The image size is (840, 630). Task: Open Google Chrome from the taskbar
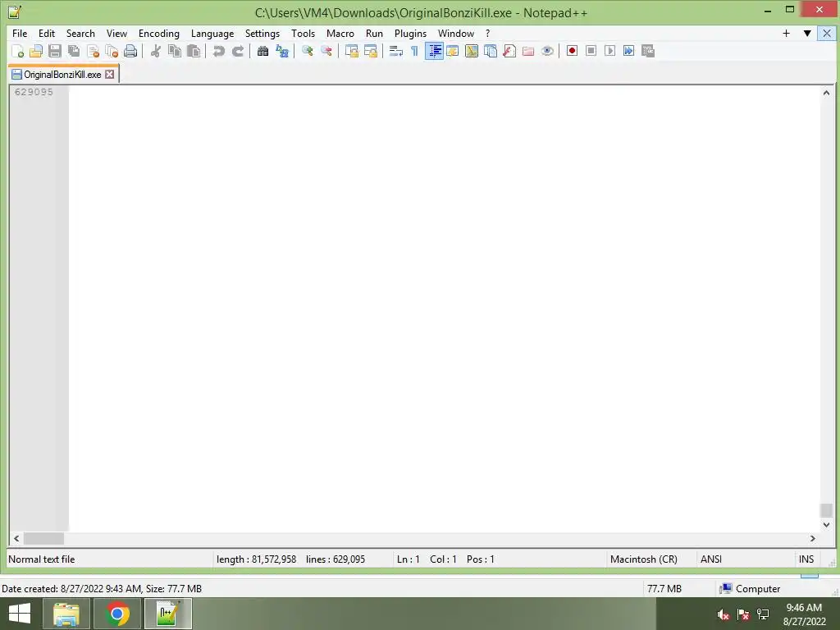coord(116,614)
